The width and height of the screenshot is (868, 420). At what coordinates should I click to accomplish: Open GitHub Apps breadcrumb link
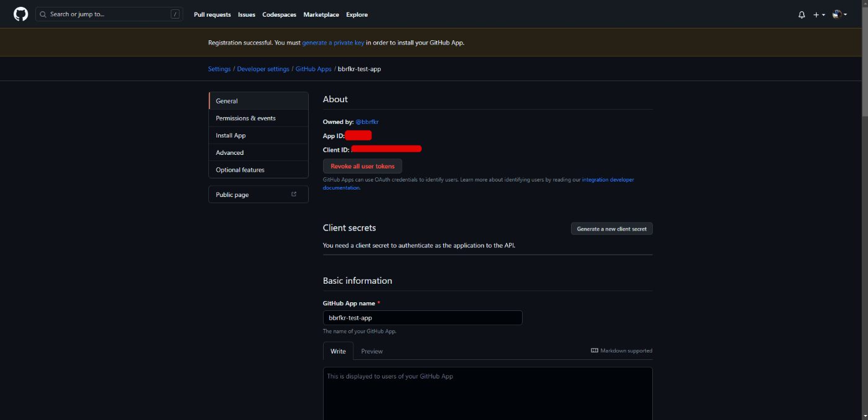[x=314, y=69]
